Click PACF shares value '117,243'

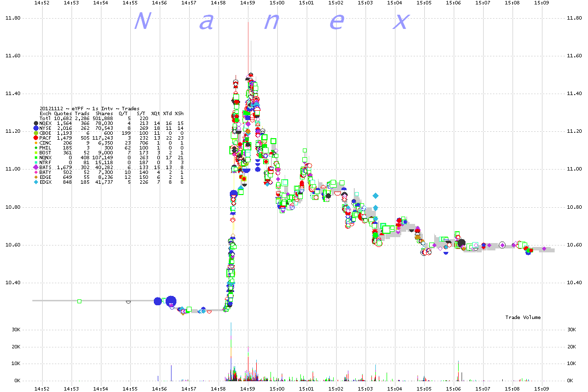(x=103, y=138)
